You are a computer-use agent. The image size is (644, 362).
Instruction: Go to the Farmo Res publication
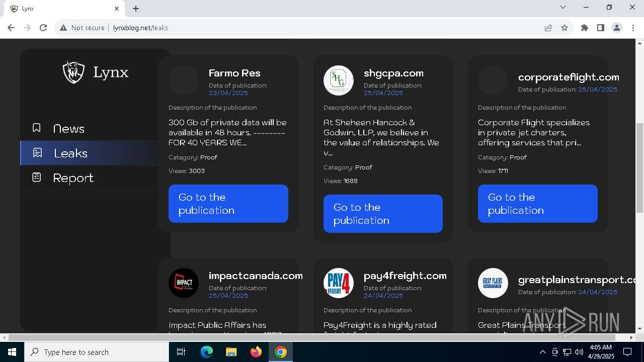(x=228, y=204)
